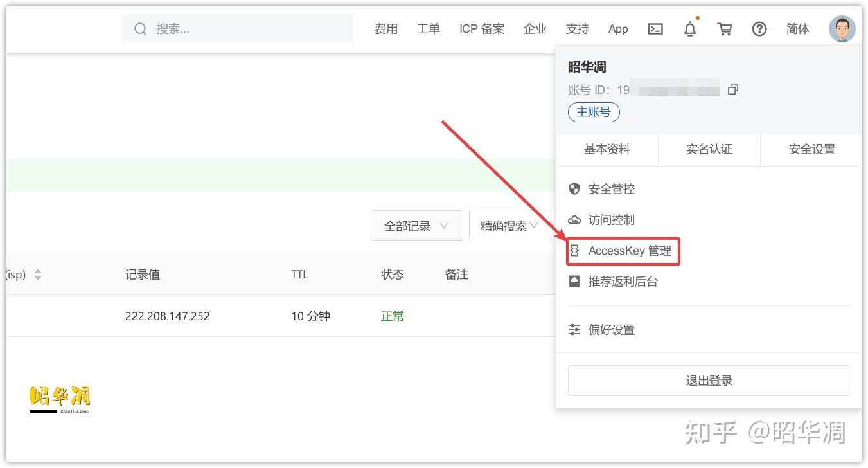Click the 推荐返利后台 icon

(574, 281)
